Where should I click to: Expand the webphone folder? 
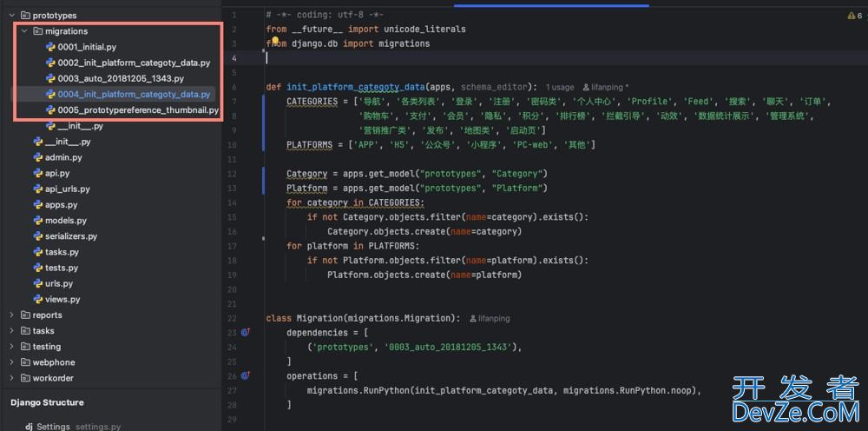[11, 362]
